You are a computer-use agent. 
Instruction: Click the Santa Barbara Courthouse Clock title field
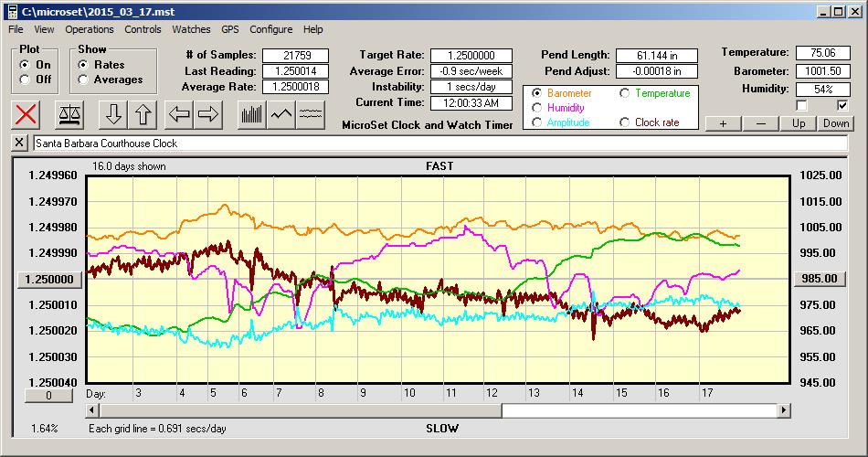coord(440,143)
